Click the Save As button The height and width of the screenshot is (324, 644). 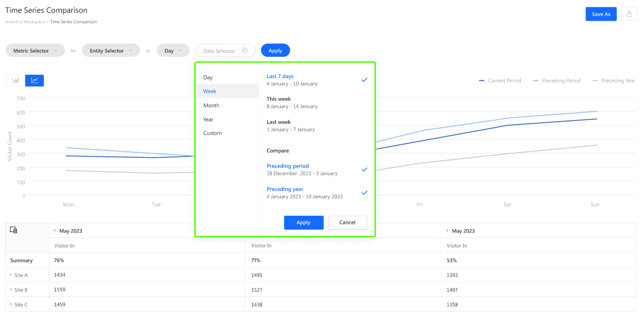[601, 14]
